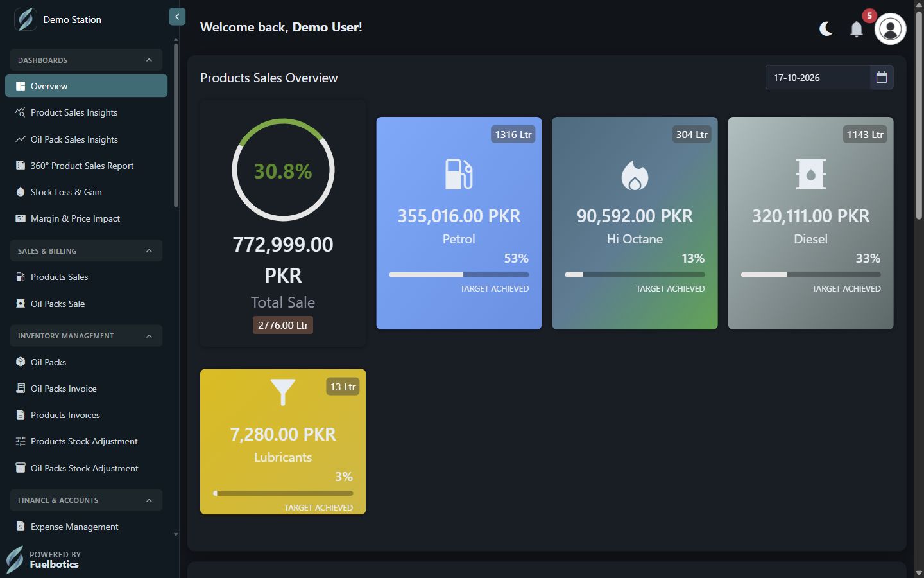Screen dimensions: 924x578
Task: Open Expense Management page
Action: 86,527
